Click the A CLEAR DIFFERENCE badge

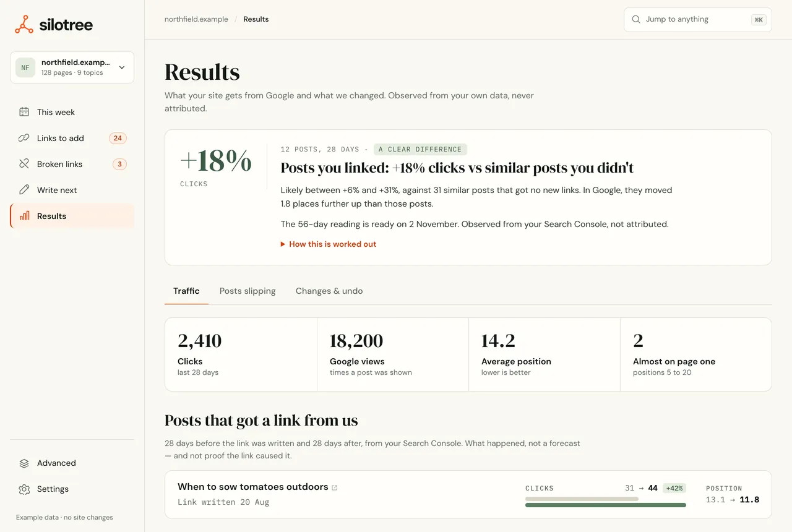(x=420, y=149)
